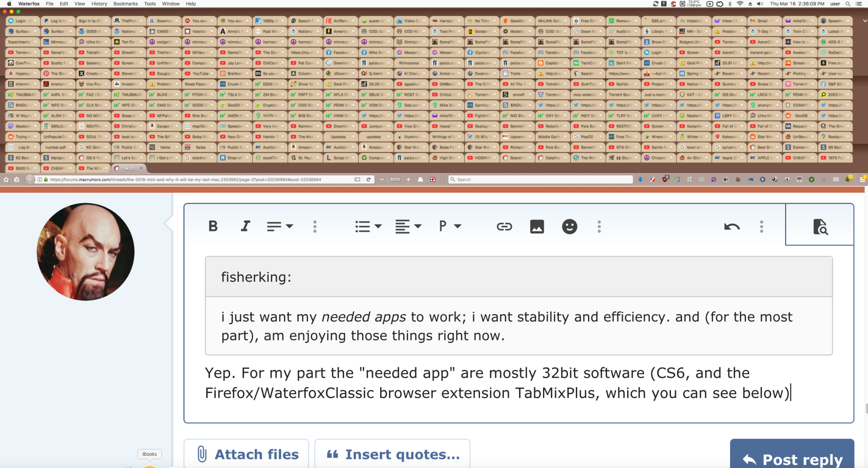Screen dimensions: 868x468
Task: Toggle reader view icon in the address bar
Action: point(357,179)
